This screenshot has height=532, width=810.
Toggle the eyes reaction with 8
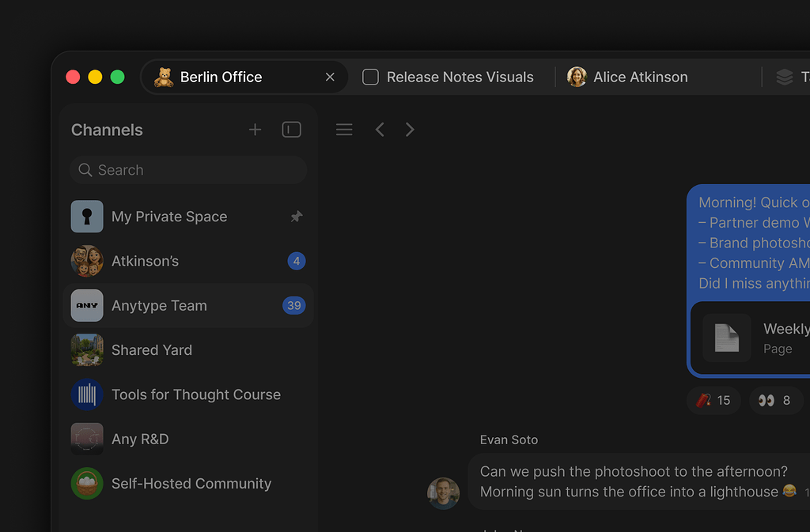[x=775, y=401]
